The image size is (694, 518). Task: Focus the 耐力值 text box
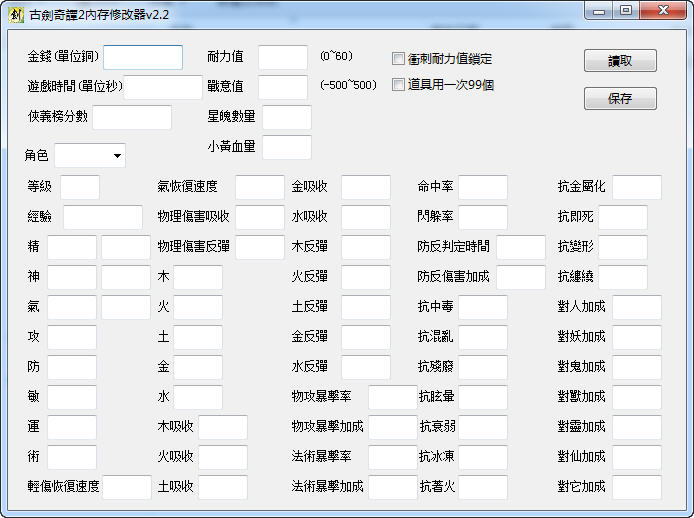pyautogui.click(x=283, y=57)
